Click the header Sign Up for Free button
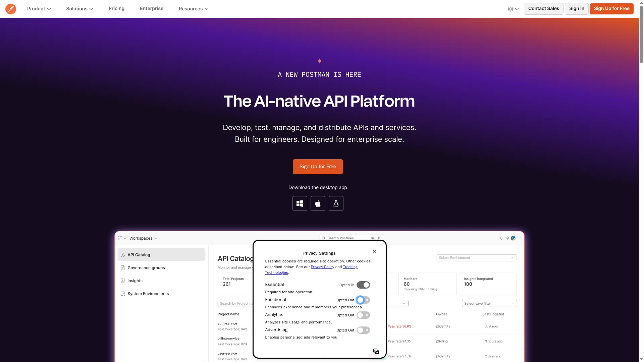644x362 pixels. coord(611,9)
